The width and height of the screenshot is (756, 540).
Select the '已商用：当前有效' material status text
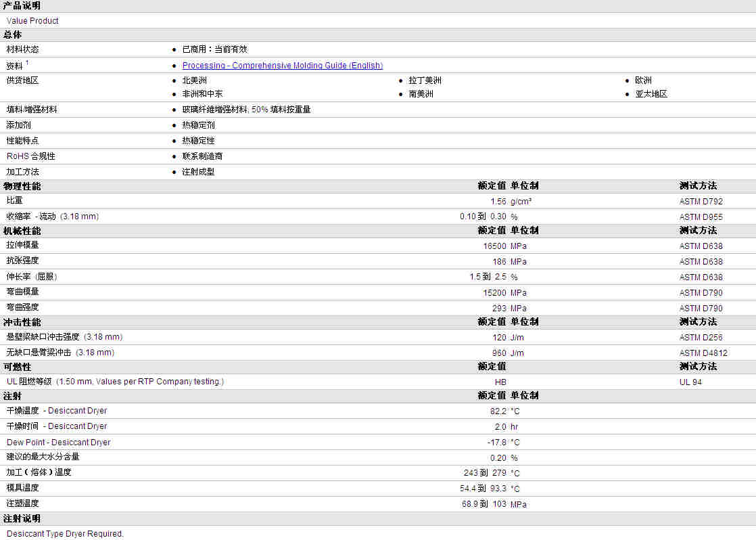coord(214,49)
